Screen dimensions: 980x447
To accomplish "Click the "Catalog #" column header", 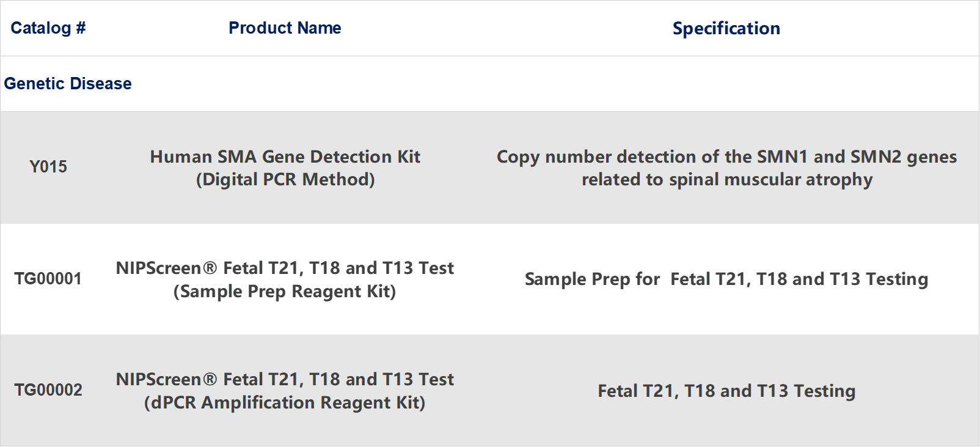I will [48, 28].
